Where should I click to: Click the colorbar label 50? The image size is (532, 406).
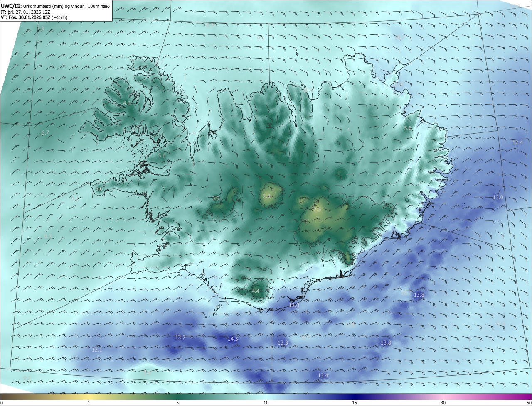(529, 403)
